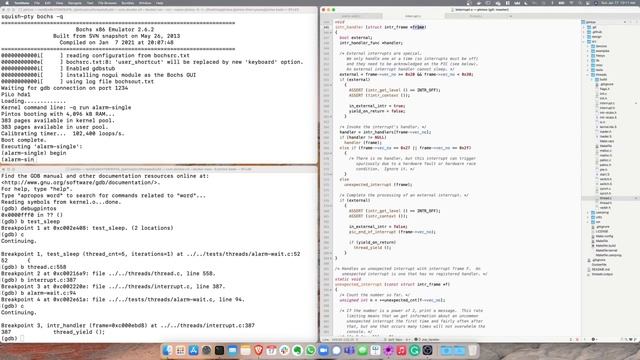Click the 'in_external_intr = true;' code line
Screen dimensions: 640x360
[377, 106]
